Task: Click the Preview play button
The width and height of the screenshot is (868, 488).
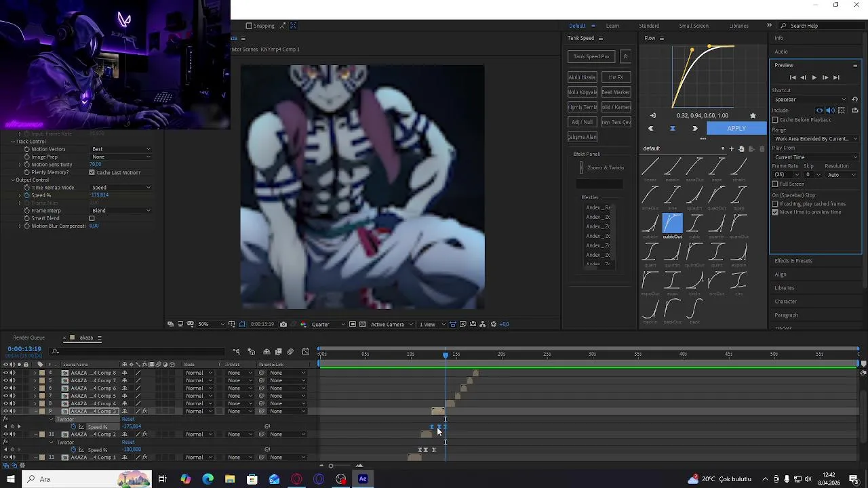Action: click(814, 78)
